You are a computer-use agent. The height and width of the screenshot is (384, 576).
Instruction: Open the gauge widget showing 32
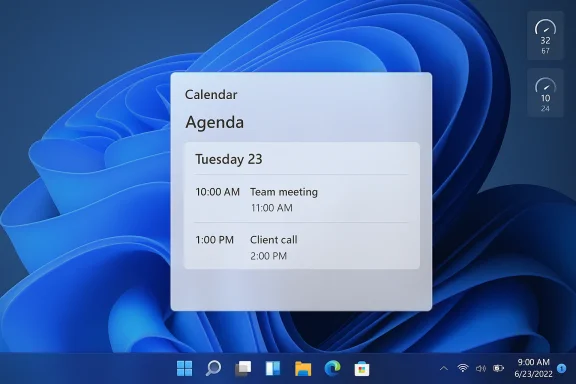pos(545,36)
